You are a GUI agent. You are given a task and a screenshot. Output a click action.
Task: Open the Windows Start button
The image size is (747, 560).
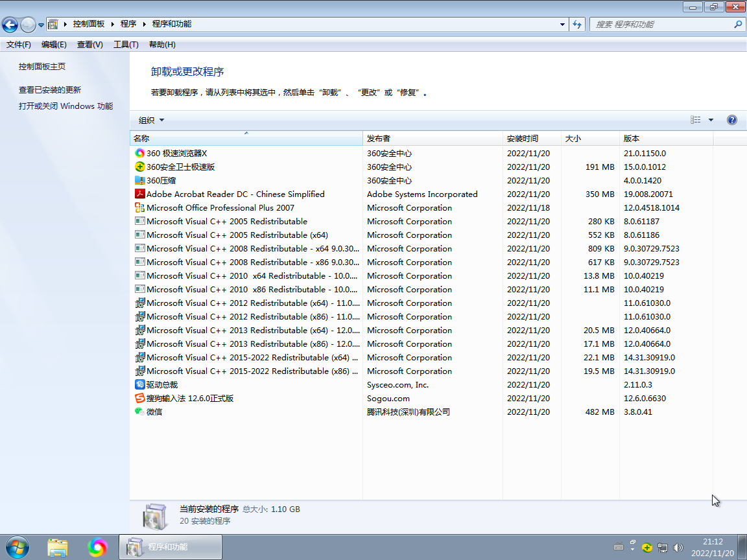click(18, 547)
